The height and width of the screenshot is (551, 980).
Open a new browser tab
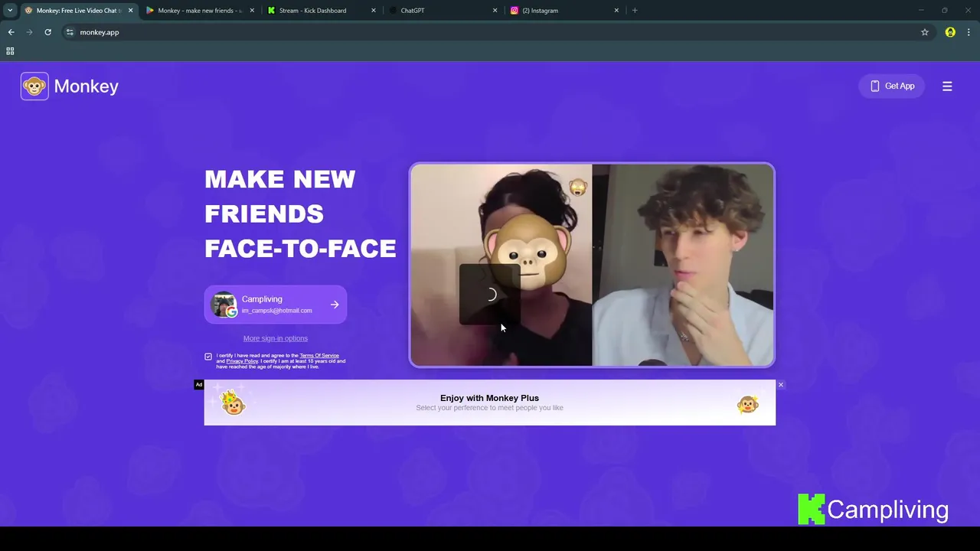635,11
